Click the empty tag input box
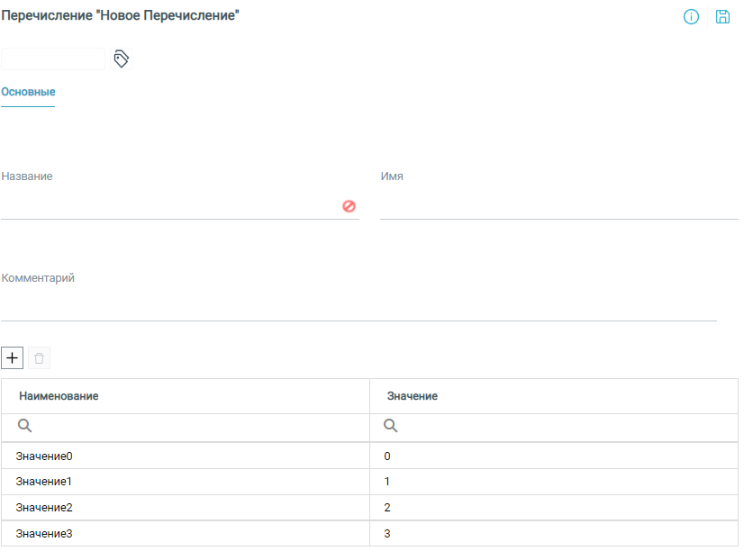744x560 pixels. coord(53,59)
